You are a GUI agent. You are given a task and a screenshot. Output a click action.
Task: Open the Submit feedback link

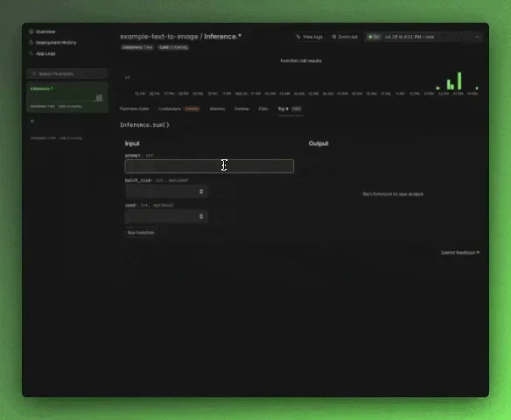(x=460, y=253)
